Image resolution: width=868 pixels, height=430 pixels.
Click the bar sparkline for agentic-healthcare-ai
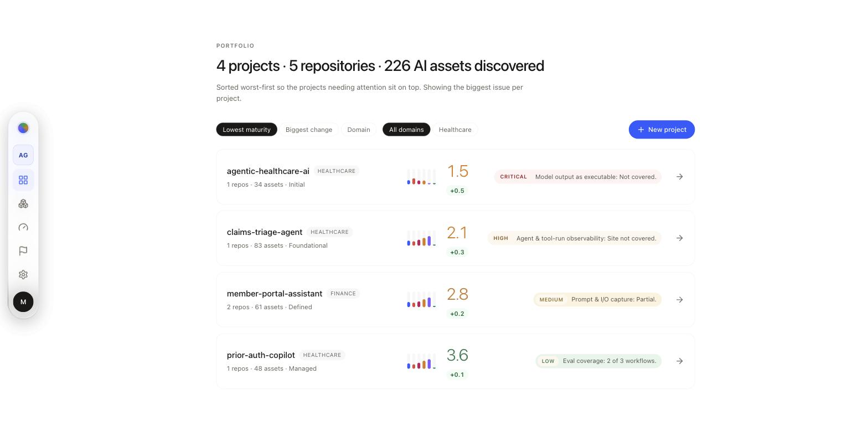421,177
